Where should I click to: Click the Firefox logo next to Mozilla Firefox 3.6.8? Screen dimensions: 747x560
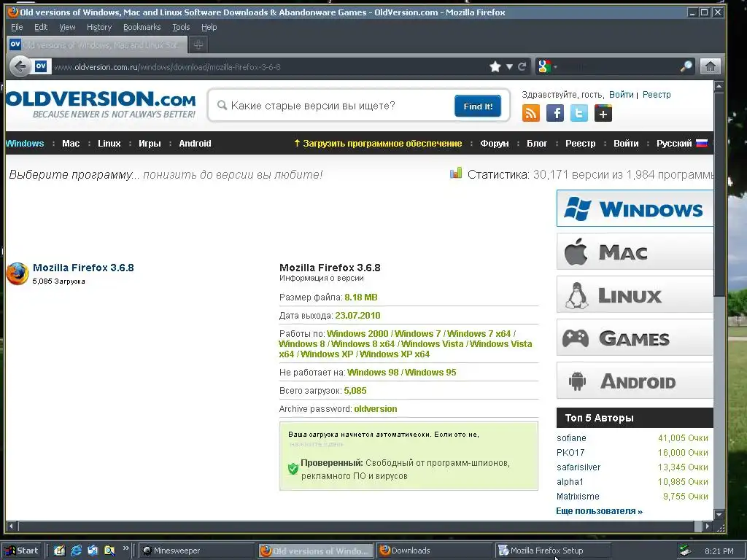(18, 274)
